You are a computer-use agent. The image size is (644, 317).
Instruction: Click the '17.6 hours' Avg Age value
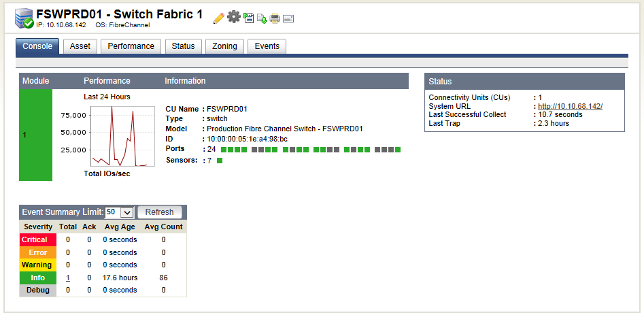coord(120,278)
